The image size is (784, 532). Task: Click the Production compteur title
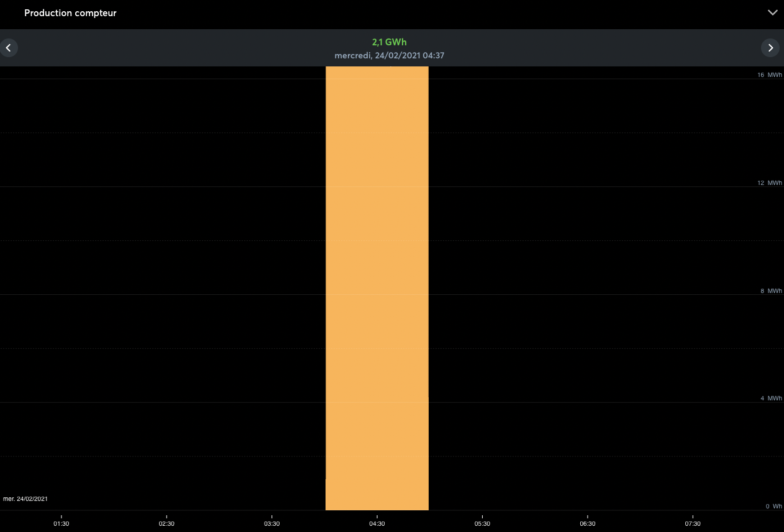point(70,13)
